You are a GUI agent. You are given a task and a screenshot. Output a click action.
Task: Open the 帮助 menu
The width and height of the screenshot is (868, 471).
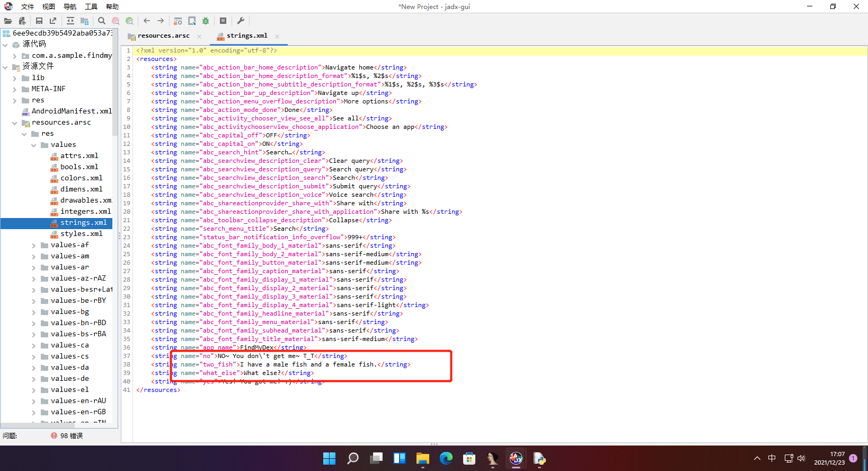click(x=112, y=6)
